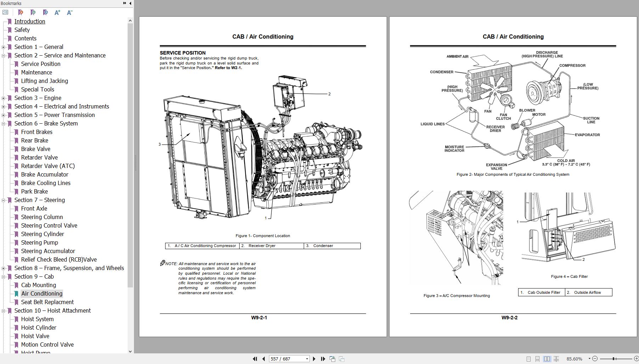Select the find current bookmark icon

[45, 12]
